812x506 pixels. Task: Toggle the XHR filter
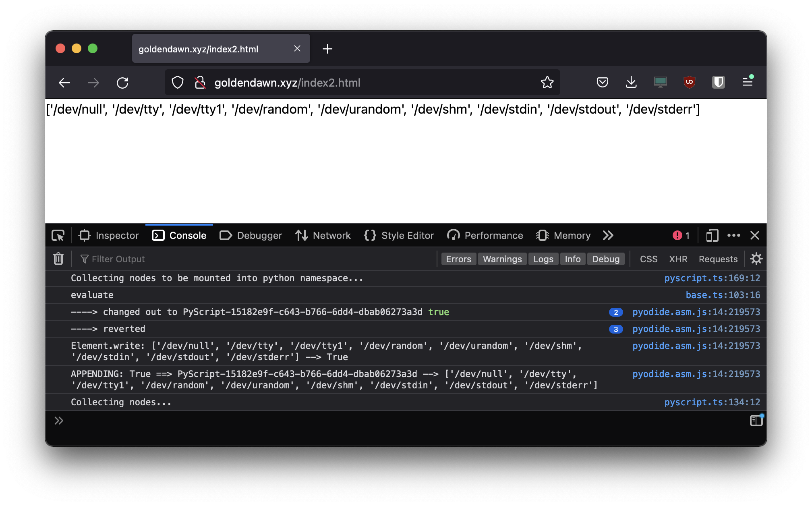[x=678, y=259]
